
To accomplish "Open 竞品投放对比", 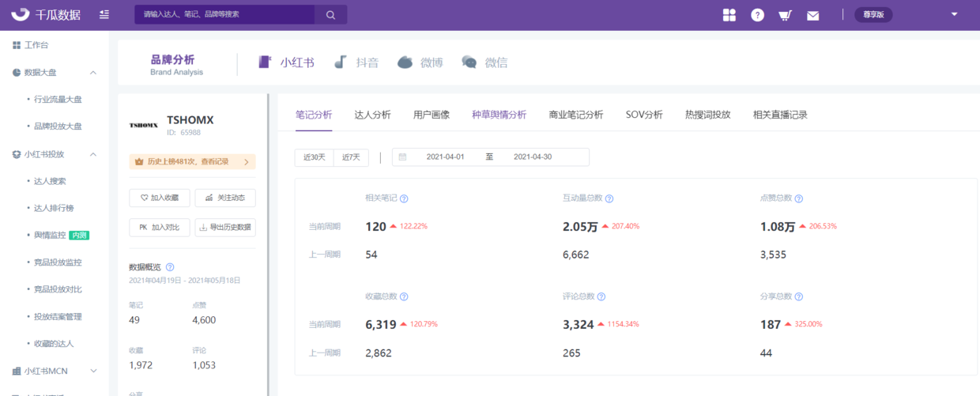I will click(58, 289).
